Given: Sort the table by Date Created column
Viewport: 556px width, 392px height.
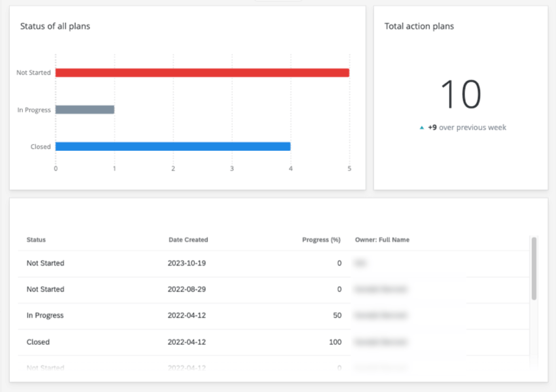Looking at the screenshot, I should pos(188,240).
